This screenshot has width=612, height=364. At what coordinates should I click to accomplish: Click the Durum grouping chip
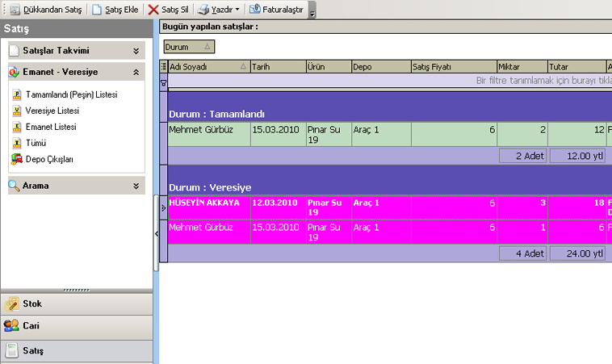[x=189, y=47]
